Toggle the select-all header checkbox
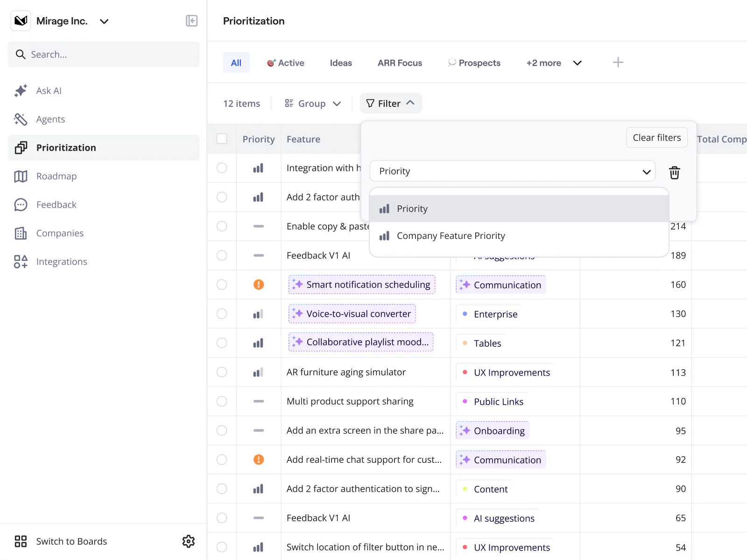 click(222, 139)
